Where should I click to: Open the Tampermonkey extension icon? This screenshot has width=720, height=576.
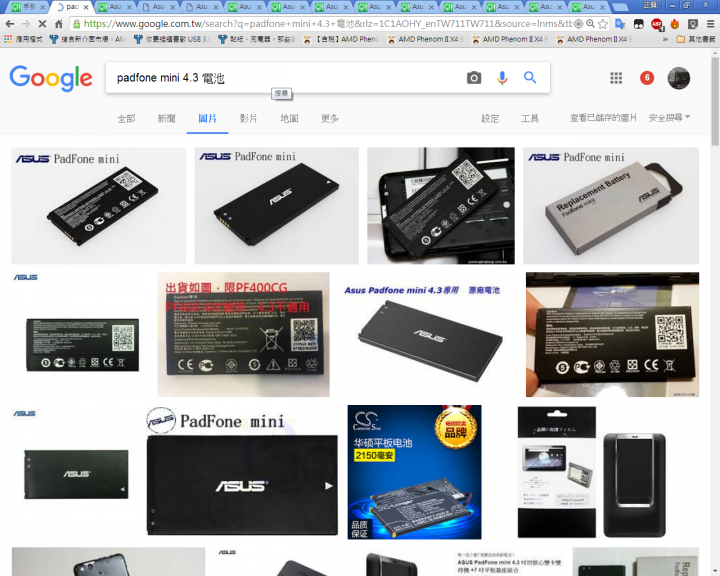click(x=638, y=24)
